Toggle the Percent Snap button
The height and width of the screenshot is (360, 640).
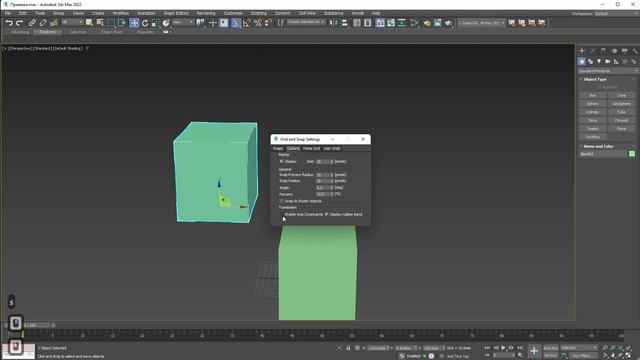(x=258, y=23)
